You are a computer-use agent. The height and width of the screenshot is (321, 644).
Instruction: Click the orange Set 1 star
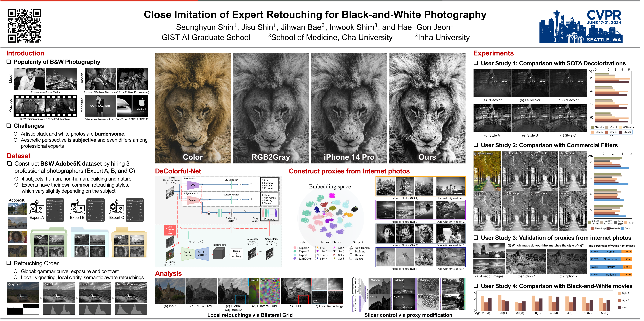coord(318,248)
